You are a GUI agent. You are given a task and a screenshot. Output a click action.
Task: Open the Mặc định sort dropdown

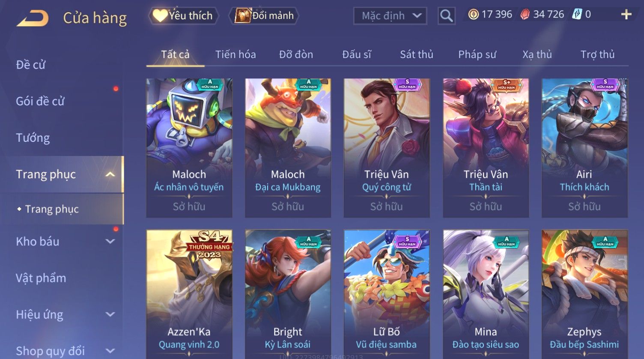point(390,16)
